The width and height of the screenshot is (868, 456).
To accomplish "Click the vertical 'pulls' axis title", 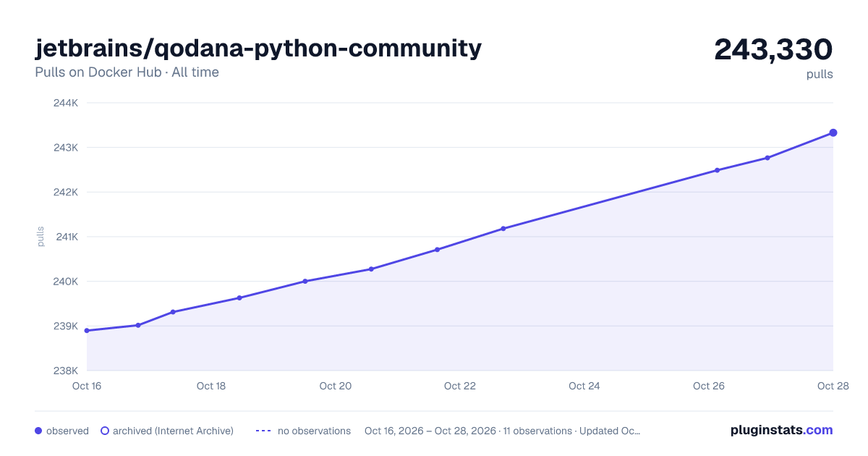I will 41,237.
